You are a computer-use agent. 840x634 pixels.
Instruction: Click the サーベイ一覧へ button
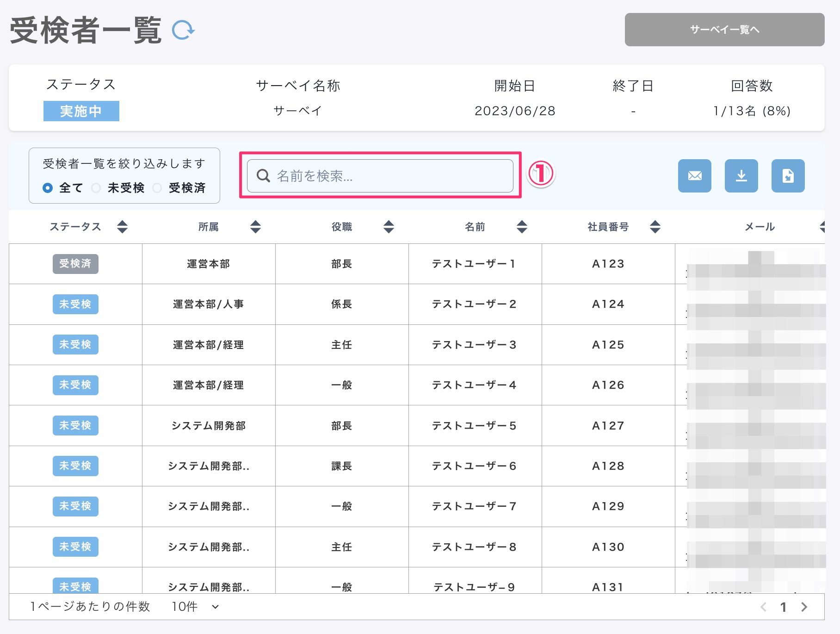[724, 30]
